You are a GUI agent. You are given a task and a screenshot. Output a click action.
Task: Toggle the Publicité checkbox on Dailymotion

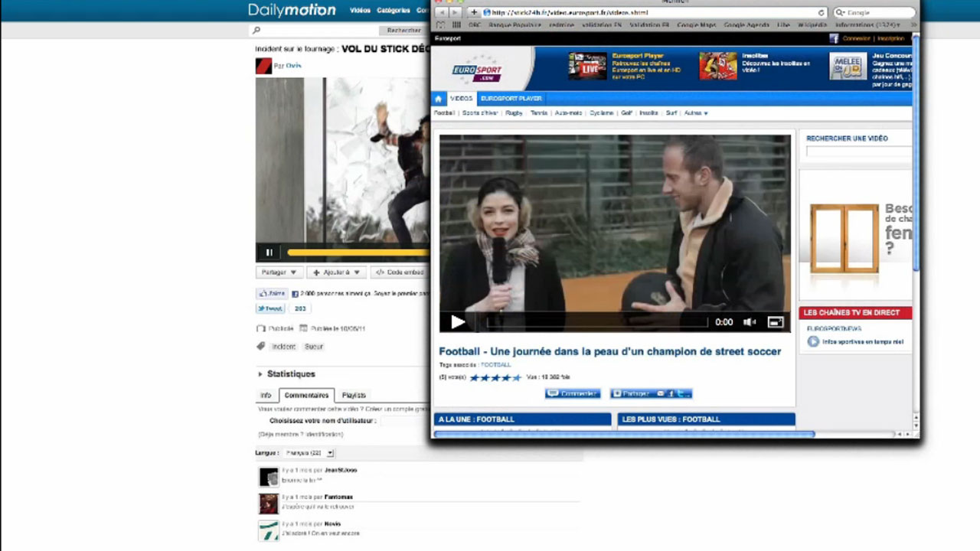click(260, 328)
